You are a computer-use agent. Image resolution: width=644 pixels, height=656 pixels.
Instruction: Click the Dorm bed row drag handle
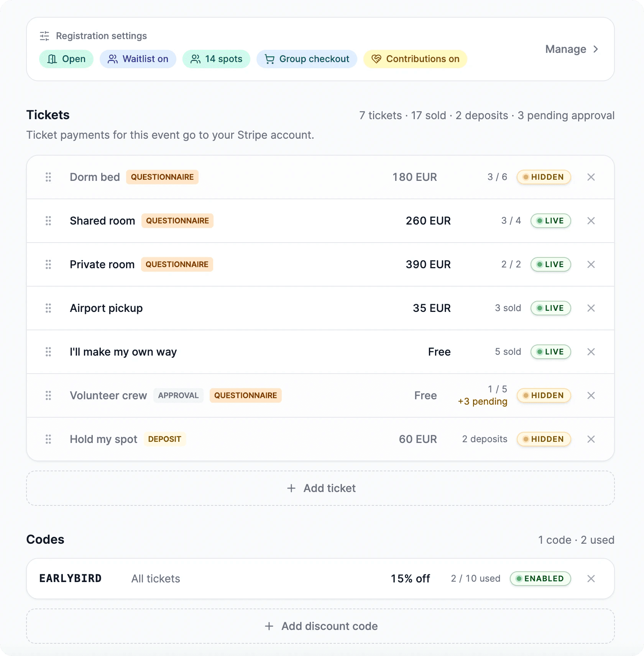(x=48, y=177)
